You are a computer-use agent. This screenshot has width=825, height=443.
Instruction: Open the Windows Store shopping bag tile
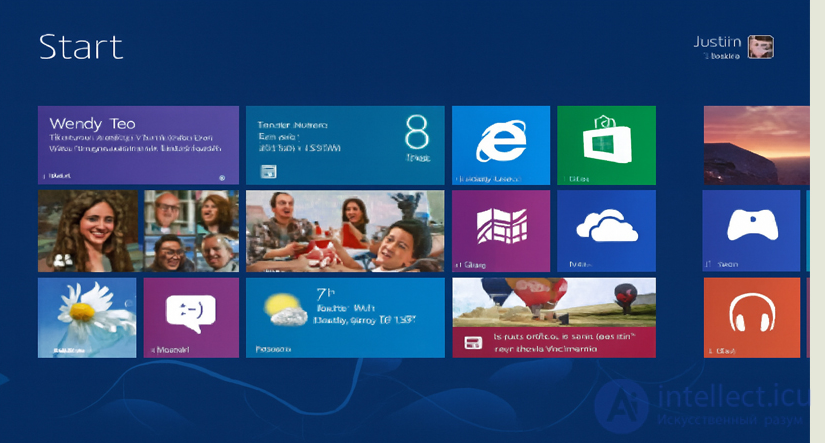point(606,145)
